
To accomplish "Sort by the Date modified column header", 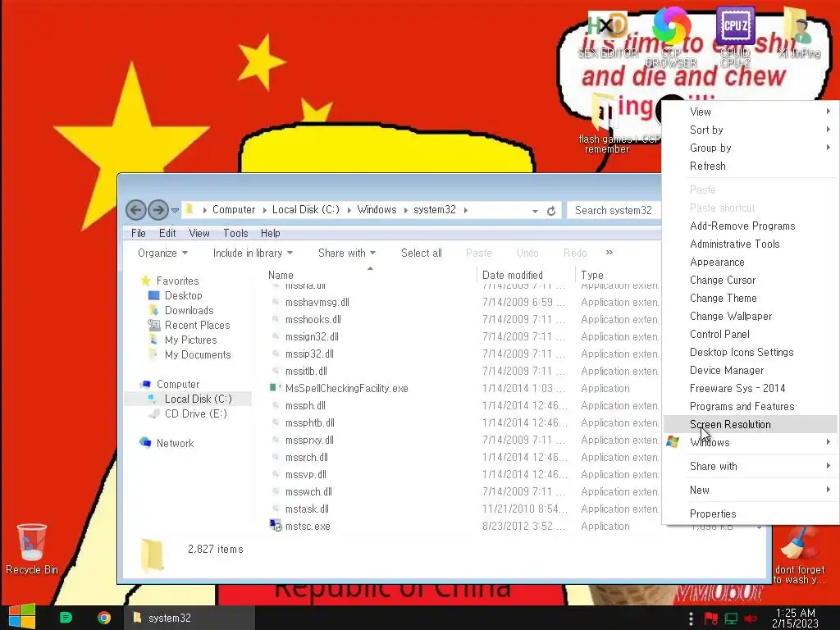I will pyautogui.click(x=526, y=275).
